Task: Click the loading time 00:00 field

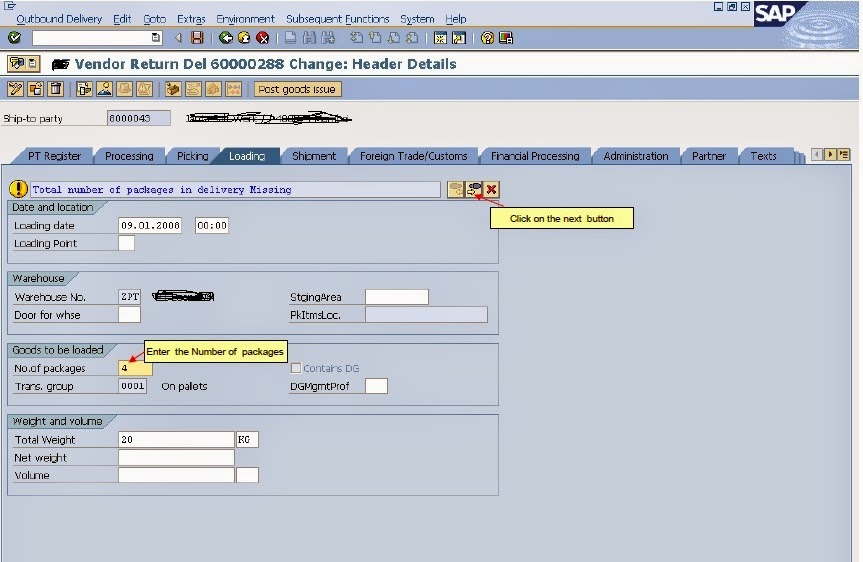Action: tap(211, 225)
